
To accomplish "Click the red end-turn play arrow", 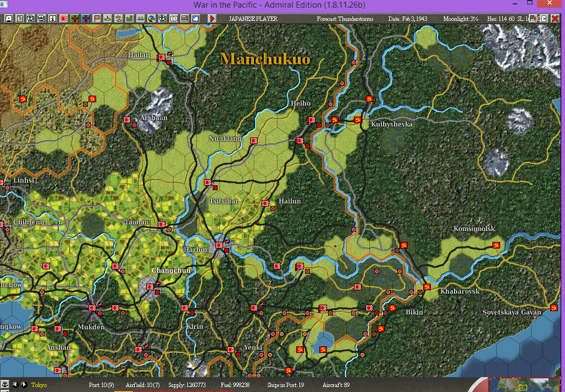I will click(x=212, y=18).
